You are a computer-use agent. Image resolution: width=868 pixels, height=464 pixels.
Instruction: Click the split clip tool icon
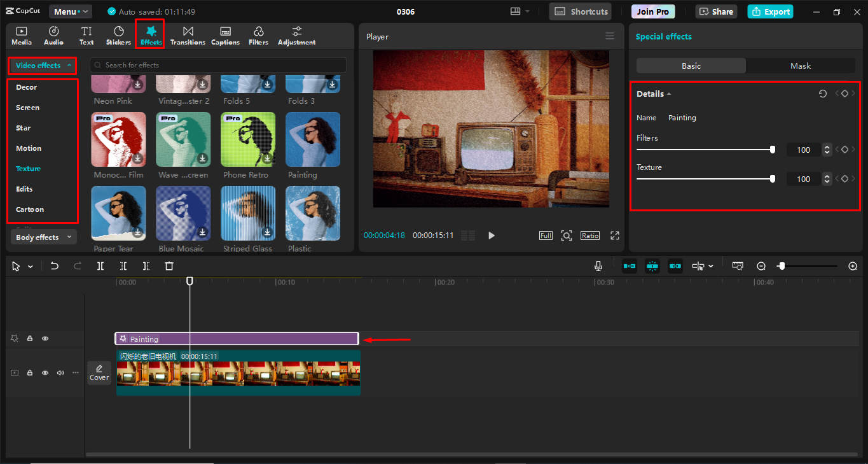point(100,266)
